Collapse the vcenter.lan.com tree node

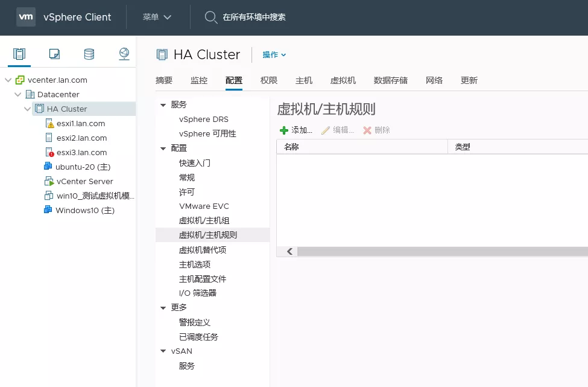8,80
